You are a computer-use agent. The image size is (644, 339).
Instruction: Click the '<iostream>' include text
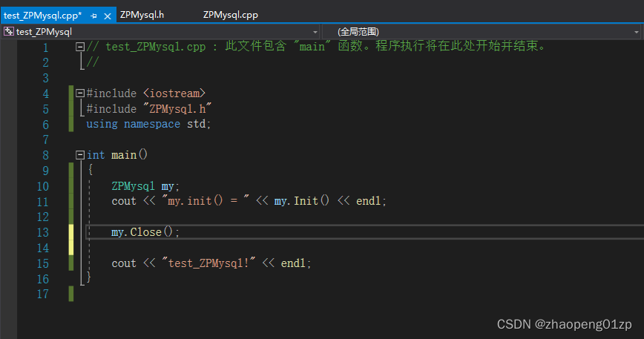pos(174,93)
